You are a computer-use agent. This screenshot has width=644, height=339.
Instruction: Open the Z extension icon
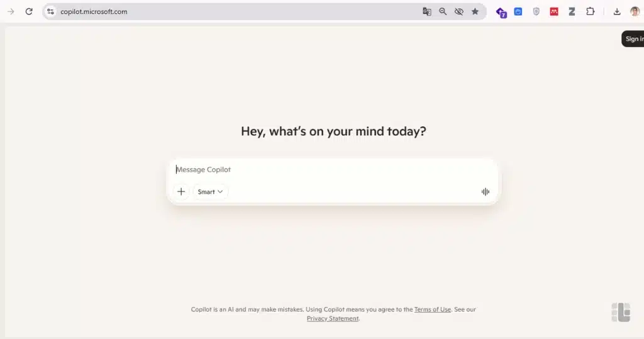572,11
